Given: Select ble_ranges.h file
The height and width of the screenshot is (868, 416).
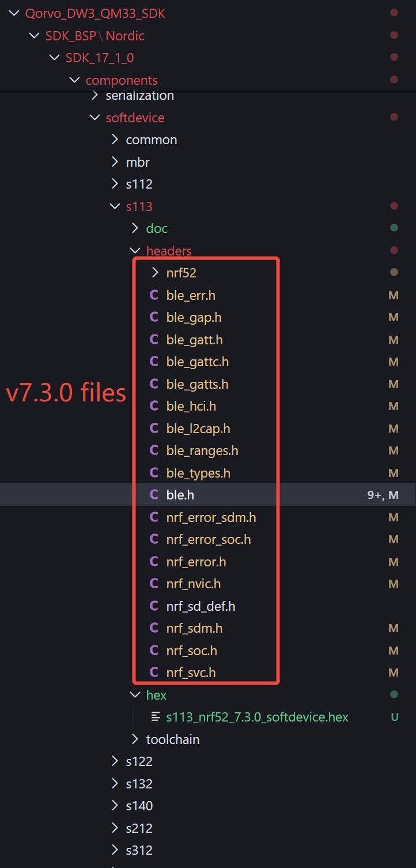Looking at the screenshot, I should [x=202, y=450].
